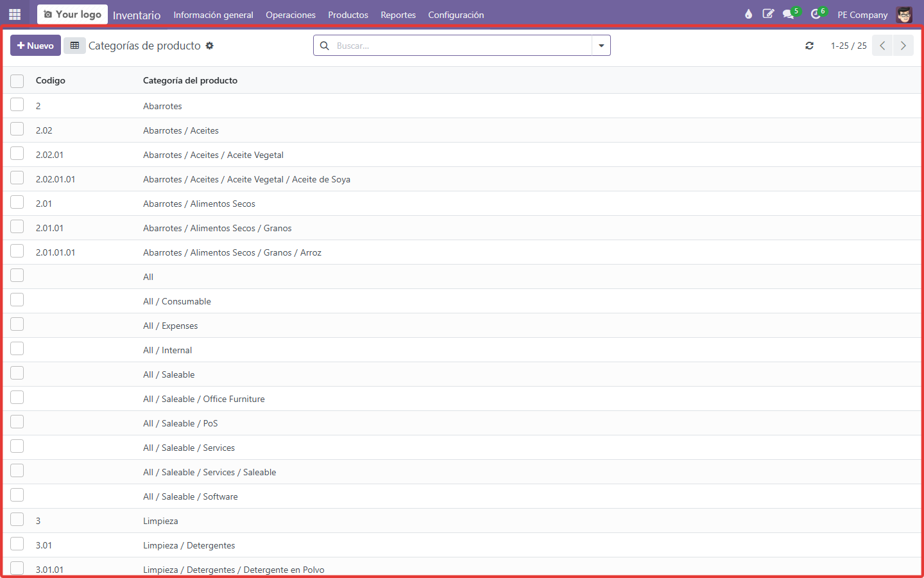Open the main apps grid menu
924x578 pixels.
pyautogui.click(x=15, y=14)
